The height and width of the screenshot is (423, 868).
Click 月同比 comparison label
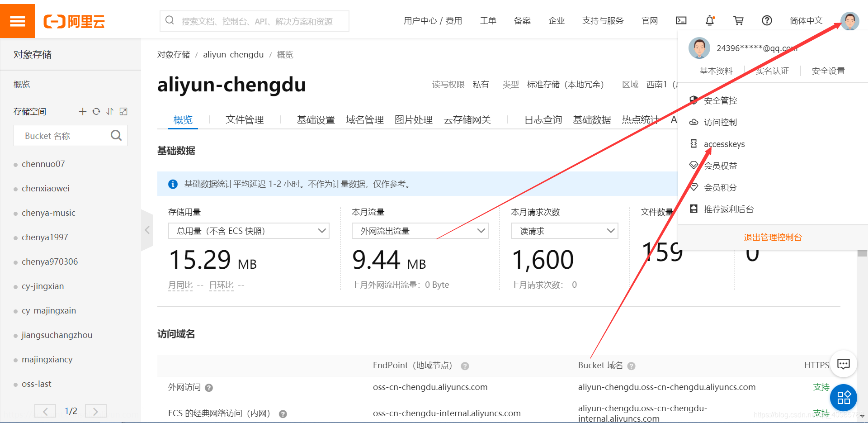pyautogui.click(x=180, y=285)
